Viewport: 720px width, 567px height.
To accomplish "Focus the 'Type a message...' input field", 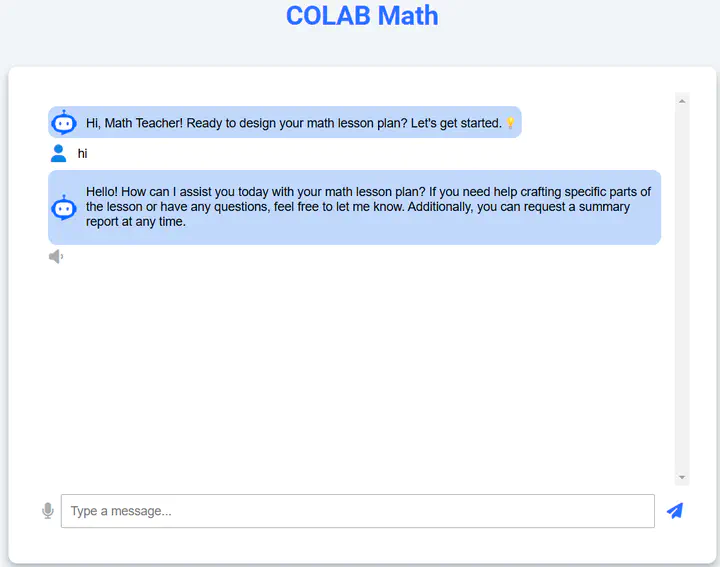I will pyautogui.click(x=358, y=511).
